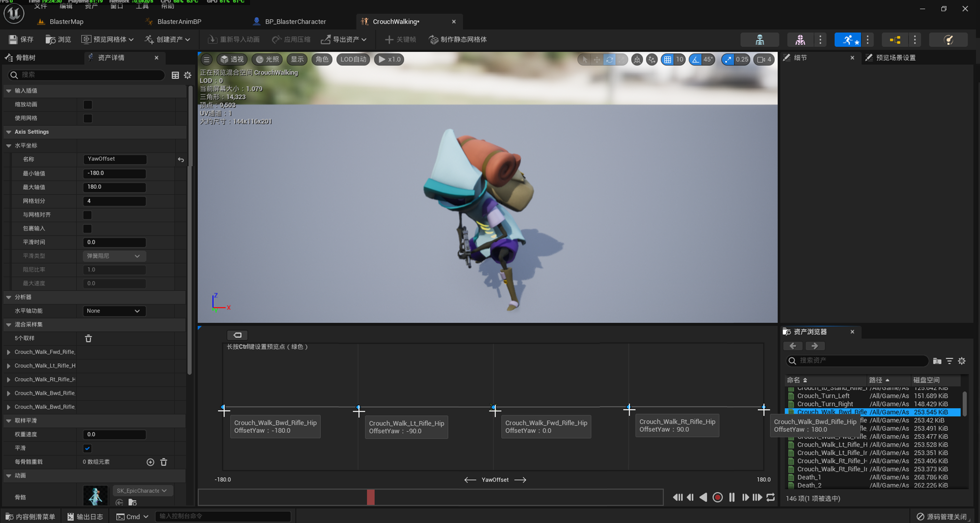Toggle grid snapping icon next to 10
The image size is (980, 523).
(x=667, y=59)
